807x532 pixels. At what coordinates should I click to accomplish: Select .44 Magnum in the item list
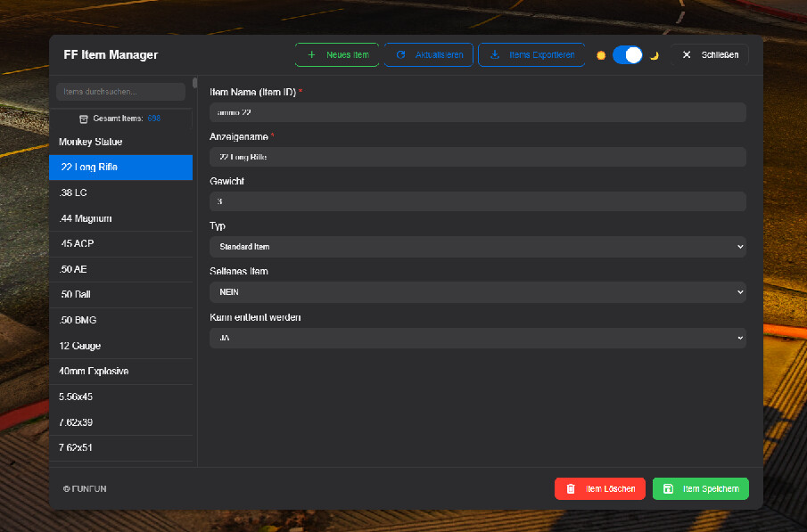click(120, 218)
